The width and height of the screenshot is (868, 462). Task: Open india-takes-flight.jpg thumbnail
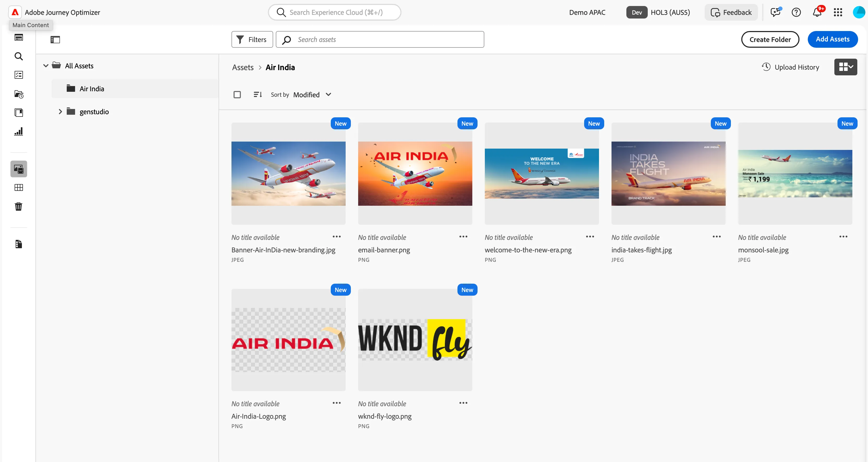pos(669,174)
